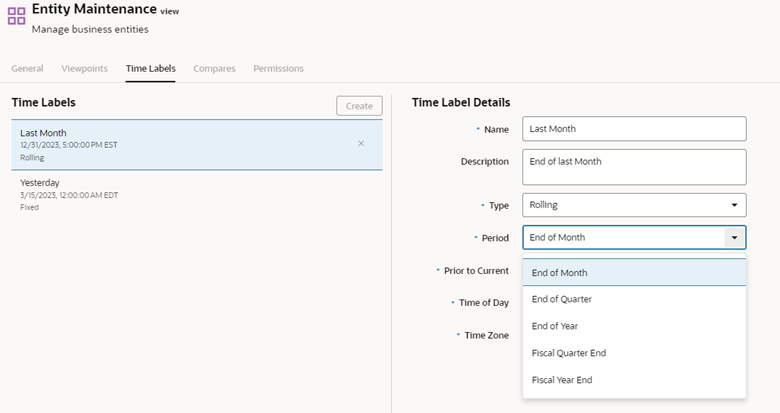Viewport: 780px width, 413px height.
Task: Choose End of Month option
Action: point(634,273)
